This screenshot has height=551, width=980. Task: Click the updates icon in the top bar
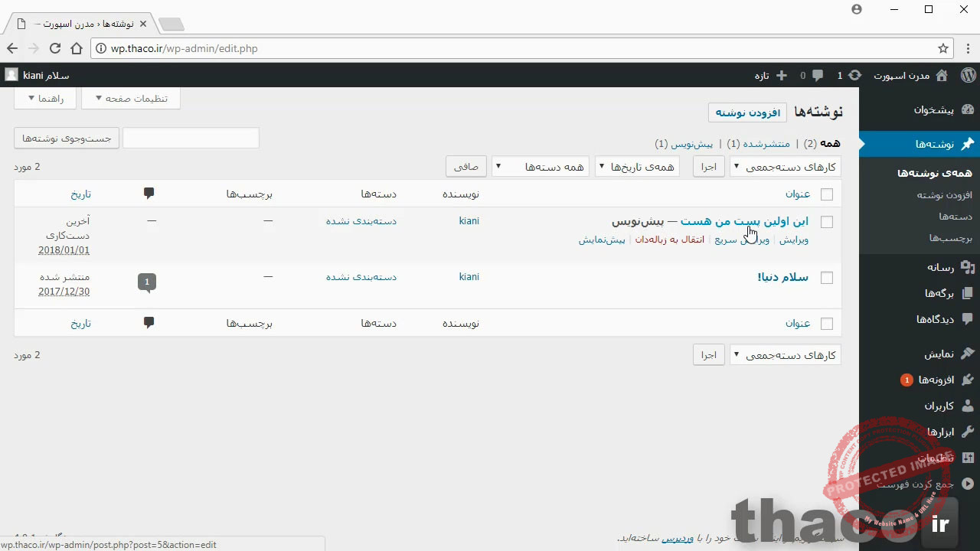[855, 75]
